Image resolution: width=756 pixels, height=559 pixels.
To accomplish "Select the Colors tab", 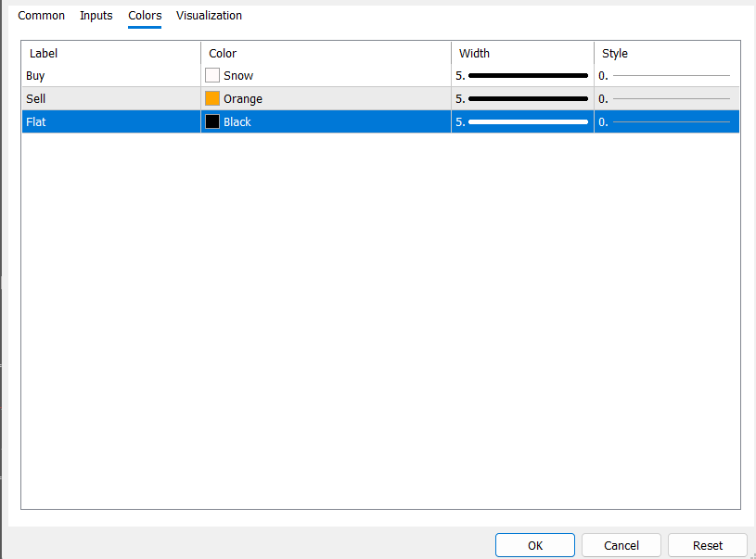I will tap(145, 16).
